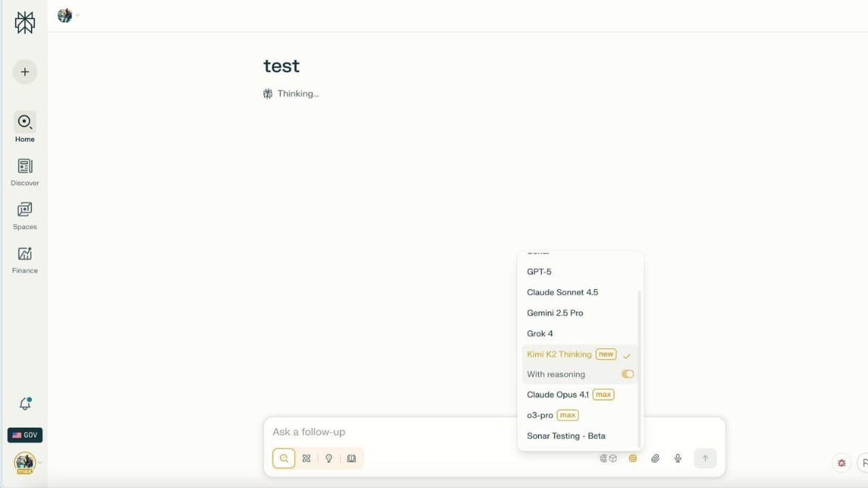Viewport: 868px width, 488px height.
Task: Start a new thread with the plus button
Action: click(x=25, y=72)
